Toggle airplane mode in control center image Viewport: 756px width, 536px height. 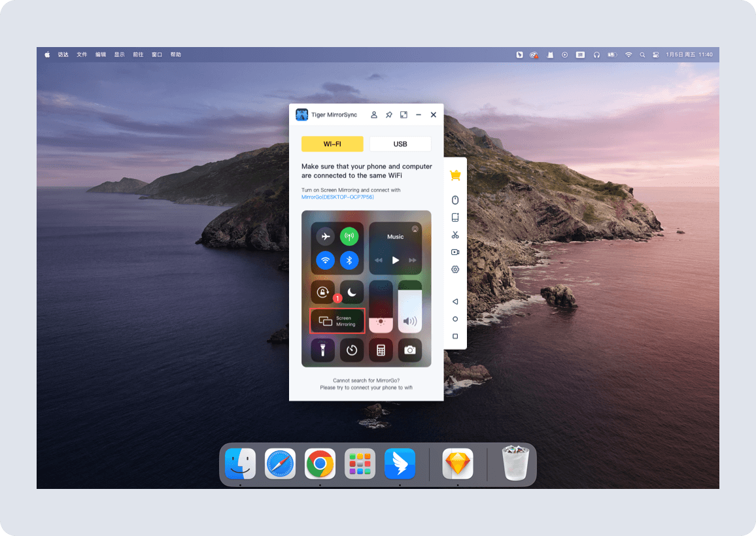point(325,237)
